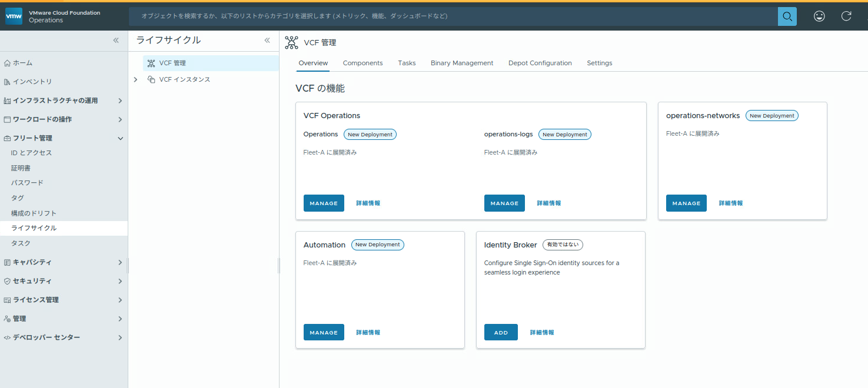Click the global search input field
This screenshot has width=868, height=388.
click(453, 16)
